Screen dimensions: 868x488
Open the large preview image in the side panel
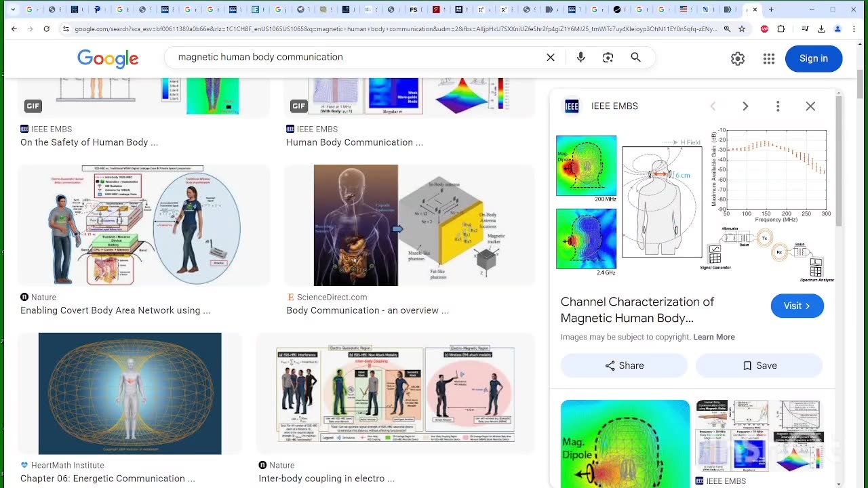(x=695, y=205)
